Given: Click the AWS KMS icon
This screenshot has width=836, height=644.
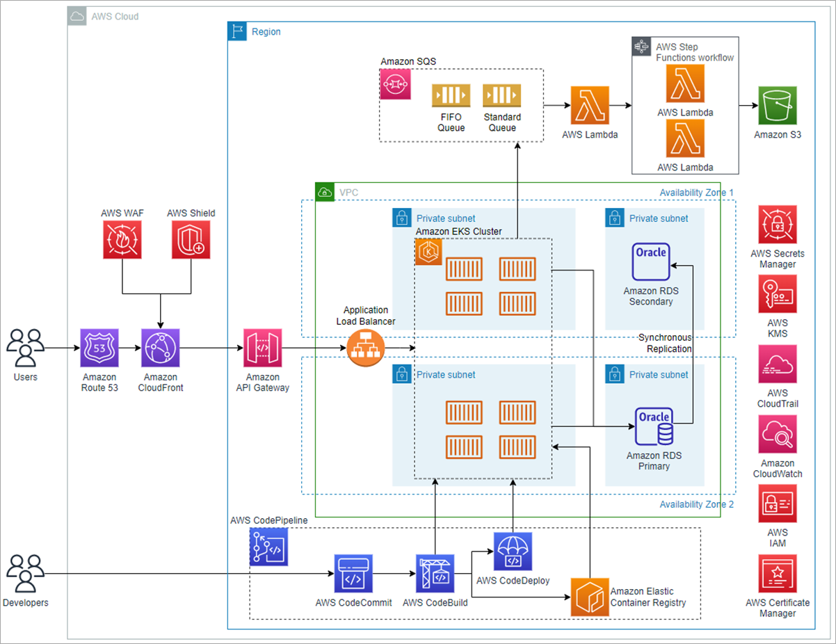Looking at the screenshot, I should (778, 294).
